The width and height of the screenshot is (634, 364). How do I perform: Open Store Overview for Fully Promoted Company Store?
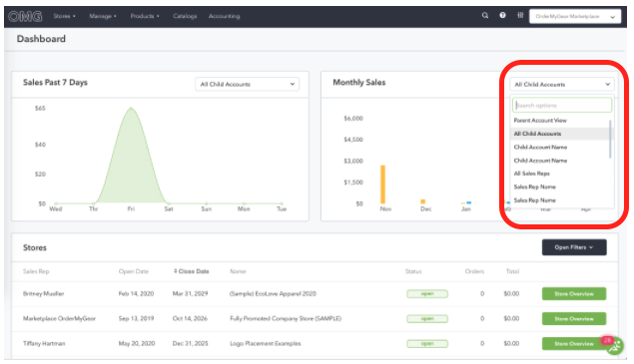point(574,319)
